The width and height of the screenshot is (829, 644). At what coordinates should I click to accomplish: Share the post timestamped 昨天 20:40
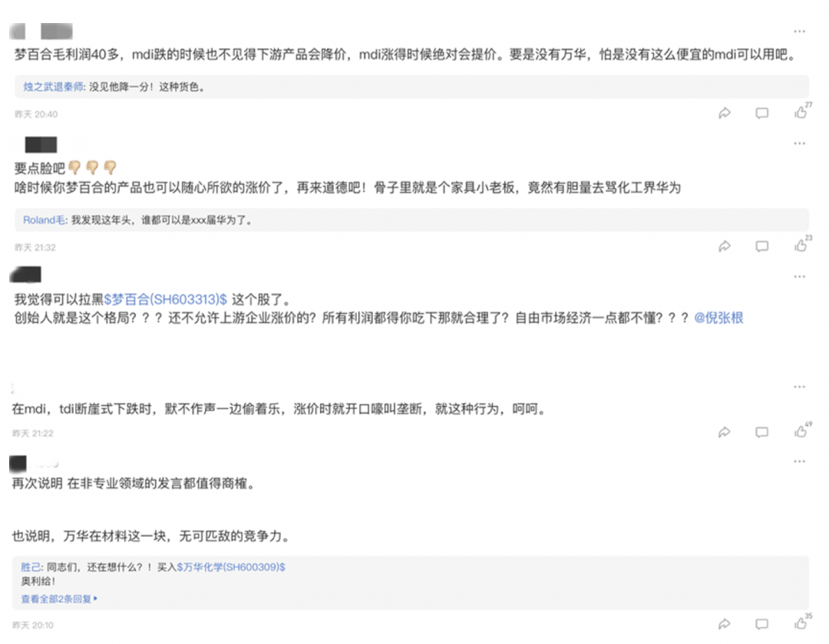pyautogui.click(x=725, y=113)
